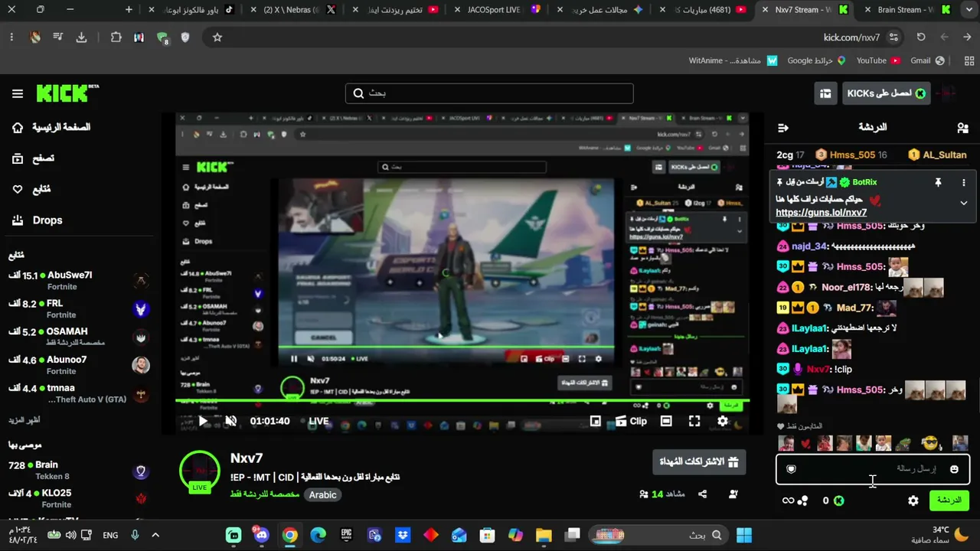Open the chat settings gear
This screenshot has height=551, width=980.
tap(913, 500)
